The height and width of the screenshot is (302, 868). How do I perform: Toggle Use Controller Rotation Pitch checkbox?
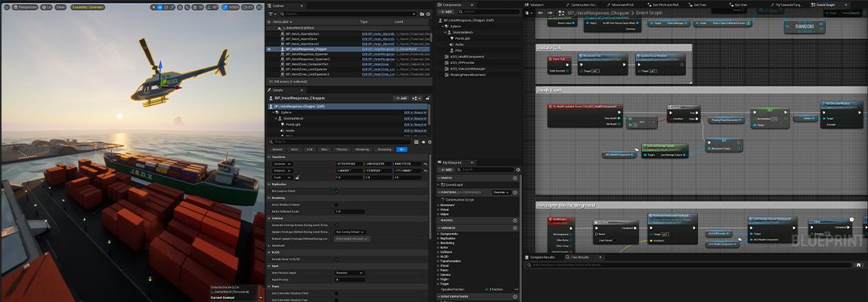(336, 293)
